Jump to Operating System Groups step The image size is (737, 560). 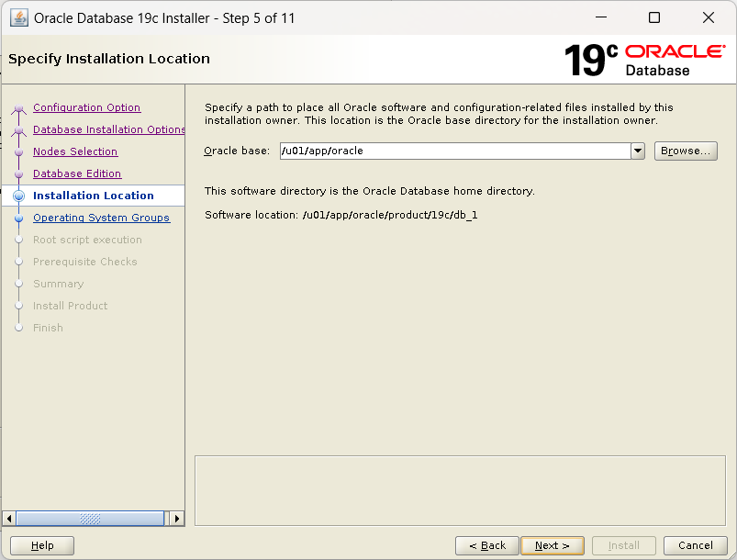101,218
